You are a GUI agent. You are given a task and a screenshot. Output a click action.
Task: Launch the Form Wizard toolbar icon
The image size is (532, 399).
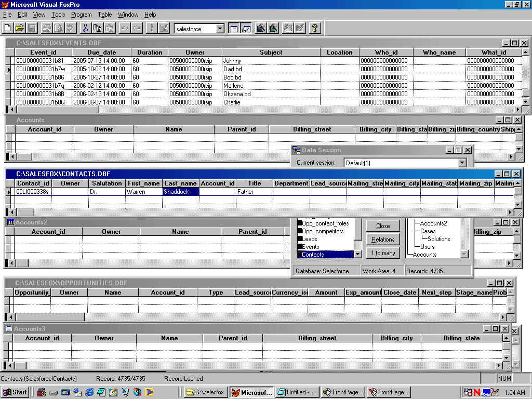[x=261, y=28]
